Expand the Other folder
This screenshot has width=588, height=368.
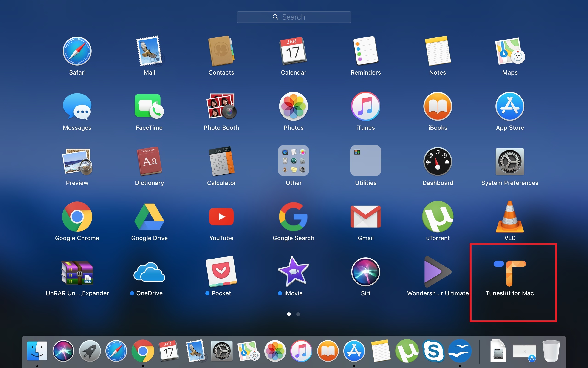[x=293, y=161]
